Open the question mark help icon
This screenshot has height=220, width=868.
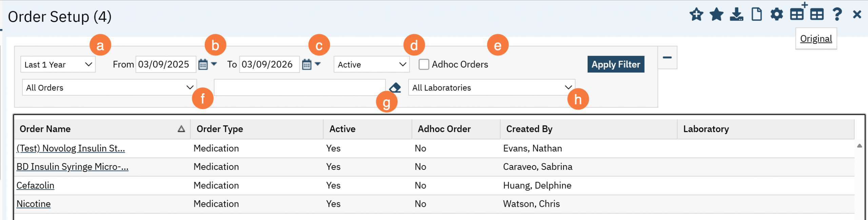(837, 15)
